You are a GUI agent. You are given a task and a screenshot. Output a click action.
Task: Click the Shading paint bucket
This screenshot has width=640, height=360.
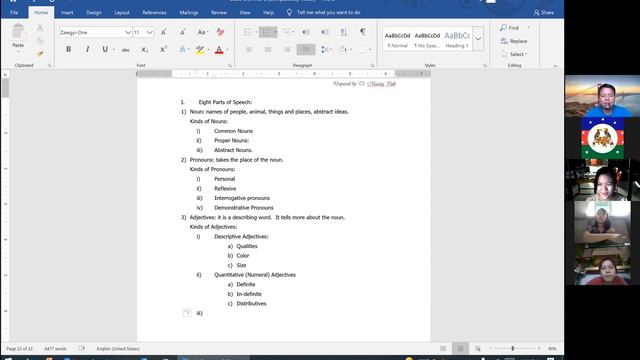pos(343,49)
